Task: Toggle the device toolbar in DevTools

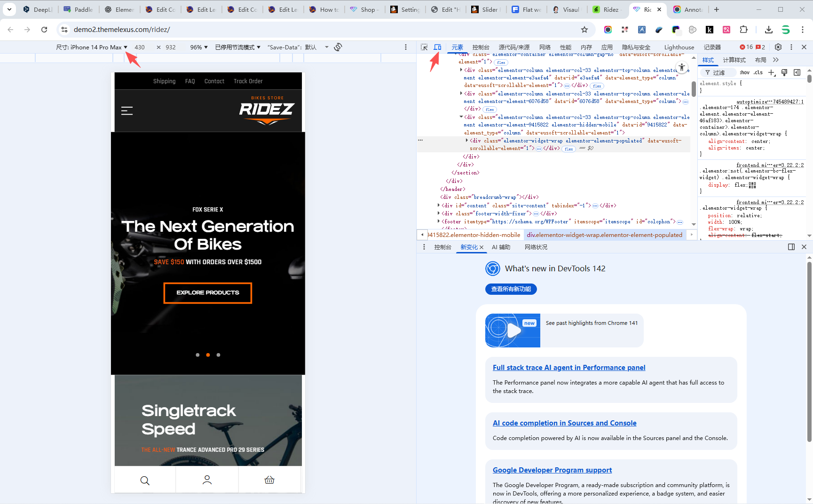Action: coord(437,47)
